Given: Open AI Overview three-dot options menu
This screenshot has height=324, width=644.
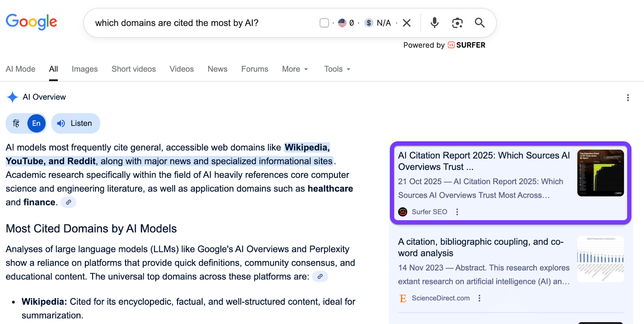Looking at the screenshot, I should point(628,98).
